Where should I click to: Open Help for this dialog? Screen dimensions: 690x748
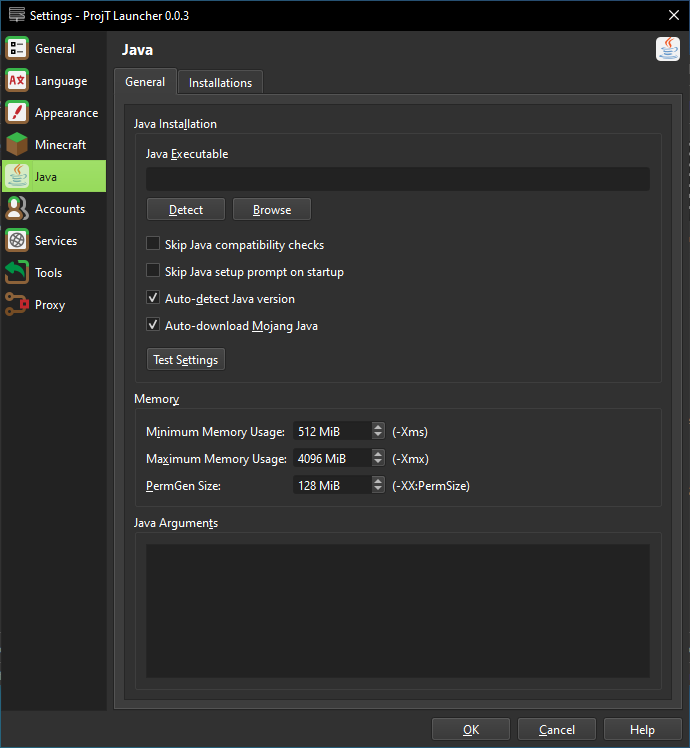coord(642,729)
